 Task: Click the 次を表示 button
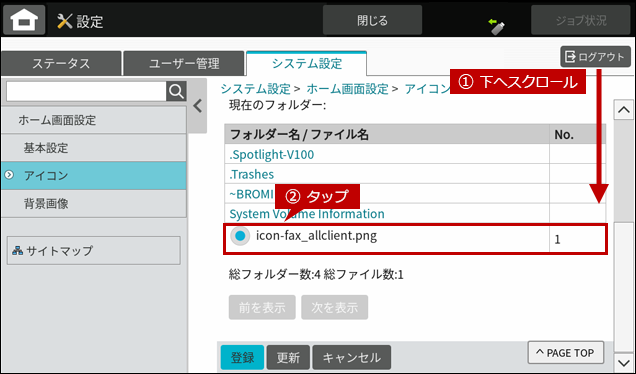(x=335, y=307)
